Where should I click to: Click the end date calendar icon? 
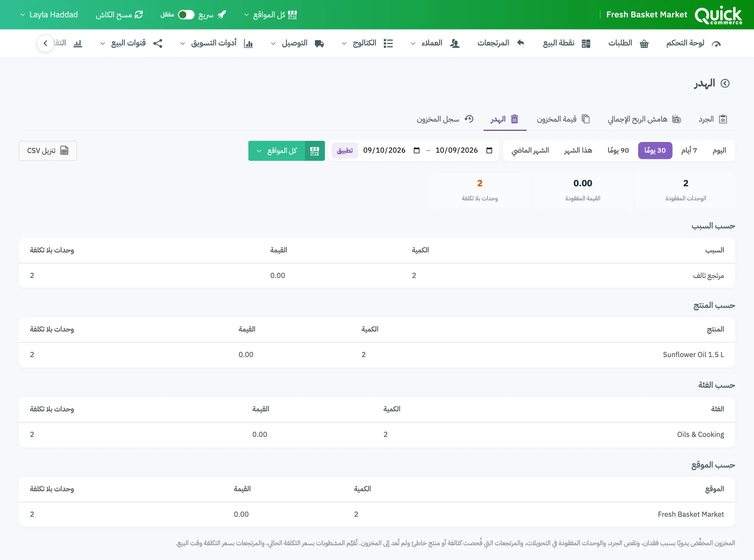(x=489, y=150)
